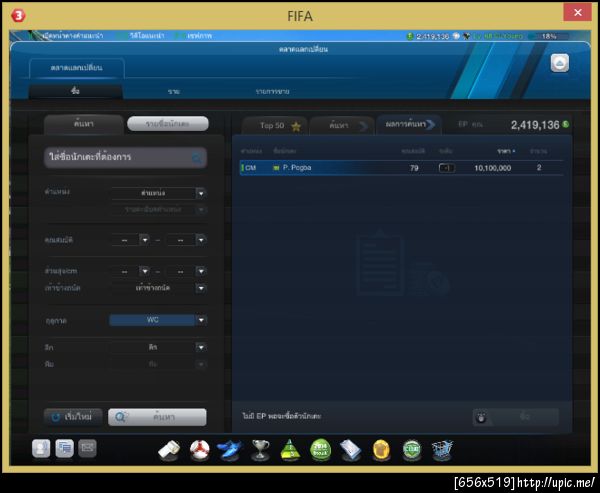Click the green EP coin icon beside 2,419,136
Viewport: 600px width, 493px height.
[x=566, y=124]
